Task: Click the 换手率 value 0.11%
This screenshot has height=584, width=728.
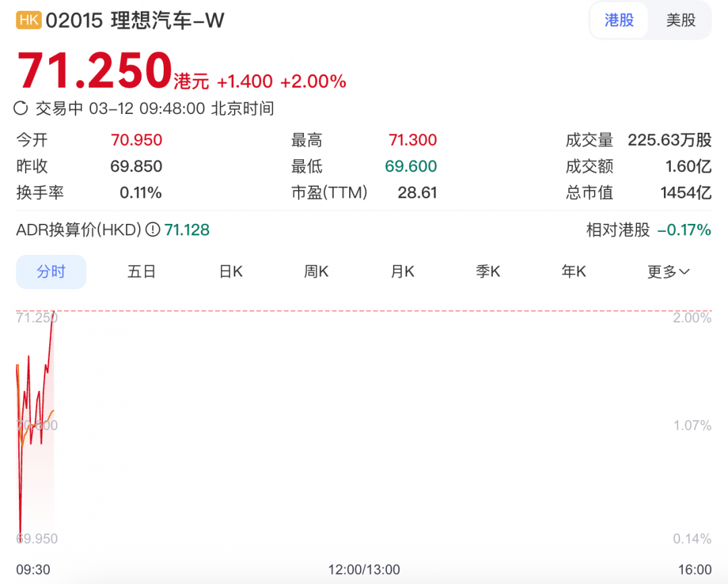Action: [141, 192]
